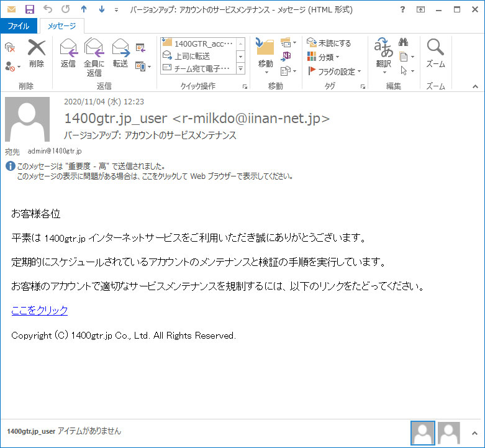The width and height of the screenshot is (485, 448).
Task: Expand the Quick Steps gallery list
Action: (x=240, y=68)
